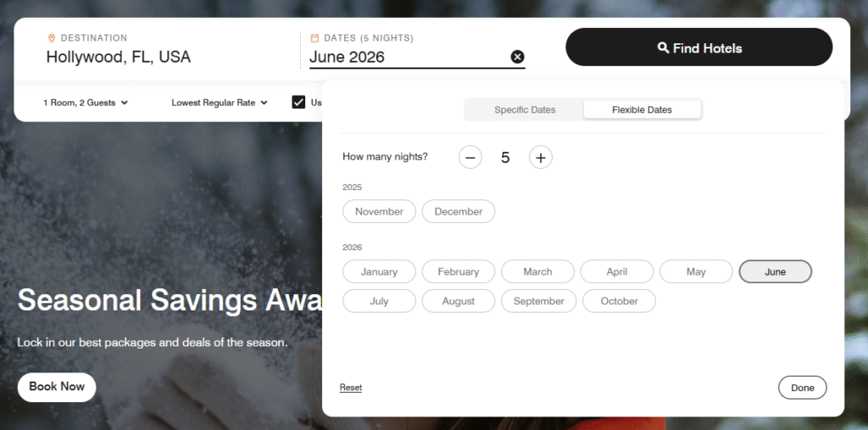The image size is (868, 430).
Task: Expand the Lowest Regular Rate dropdown
Action: click(220, 103)
